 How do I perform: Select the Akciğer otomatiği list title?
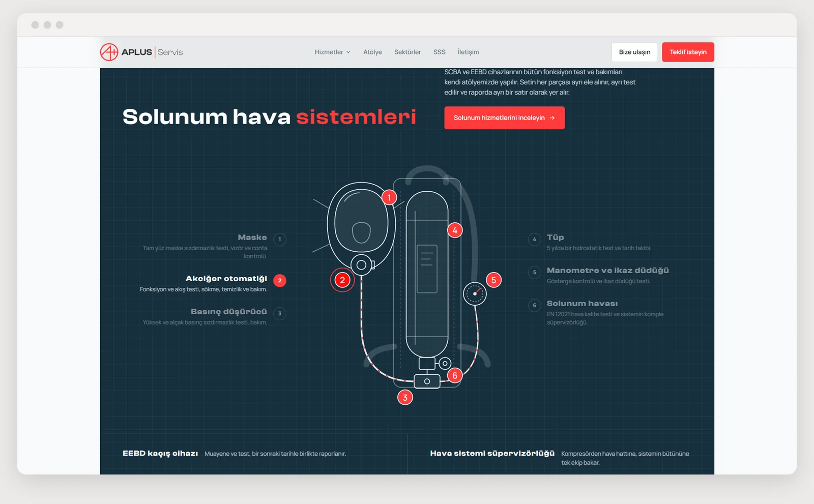click(226, 279)
